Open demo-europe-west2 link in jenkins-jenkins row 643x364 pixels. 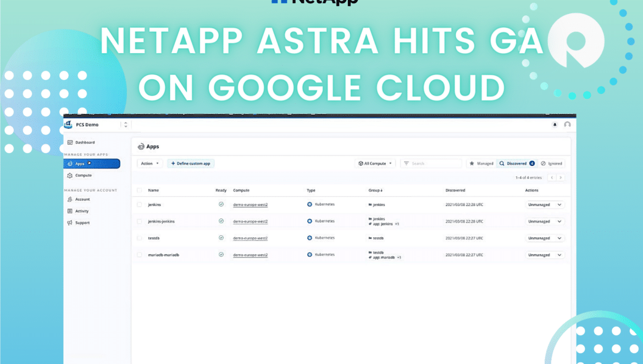coord(250,221)
